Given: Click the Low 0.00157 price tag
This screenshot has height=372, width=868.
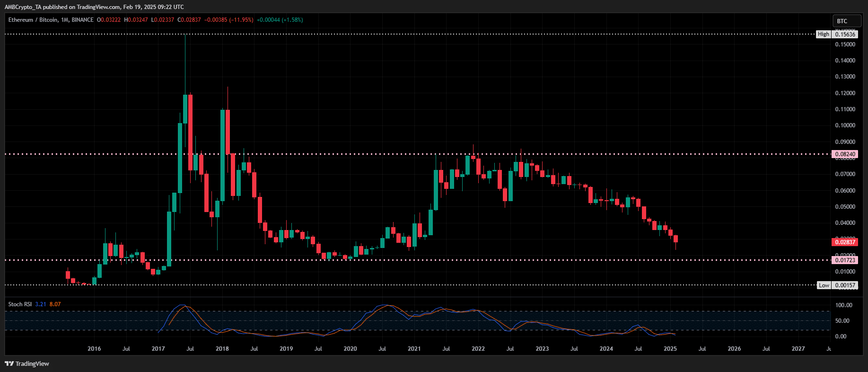Looking at the screenshot, I should (845, 285).
